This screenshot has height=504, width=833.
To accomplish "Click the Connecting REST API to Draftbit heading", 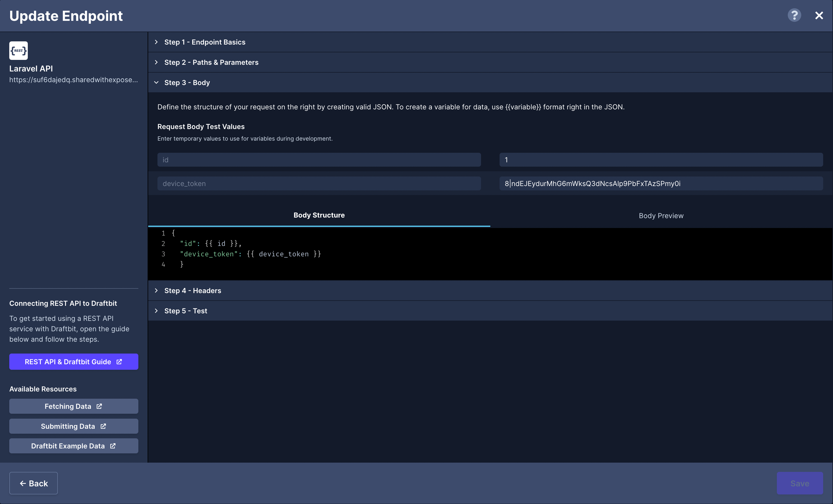I will click(63, 303).
